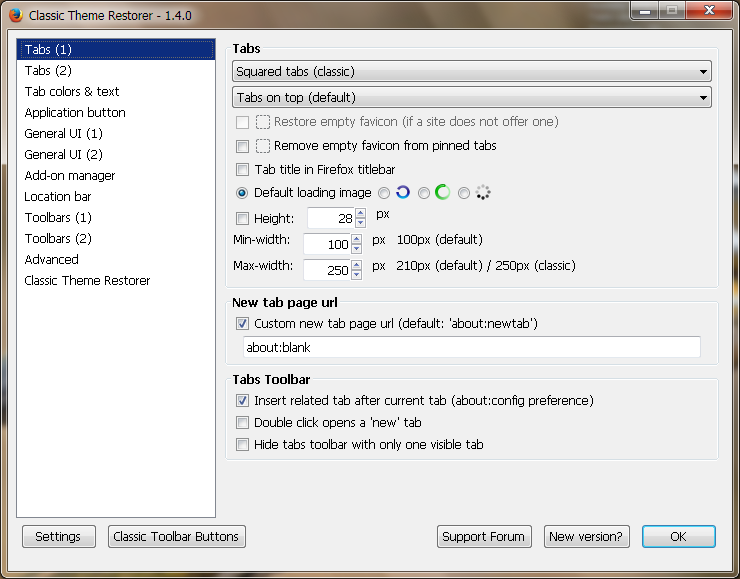Increase Min-width with up arrow

(357, 239)
